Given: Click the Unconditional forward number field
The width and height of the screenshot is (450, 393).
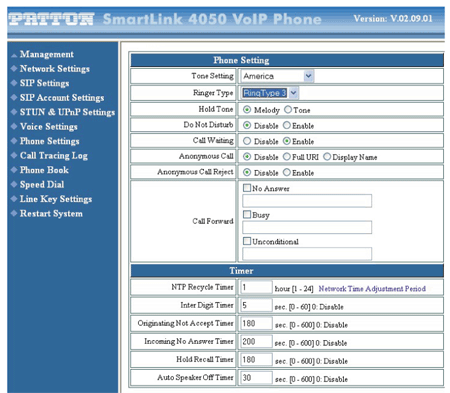Looking at the screenshot, I should pyautogui.click(x=307, y=254).
